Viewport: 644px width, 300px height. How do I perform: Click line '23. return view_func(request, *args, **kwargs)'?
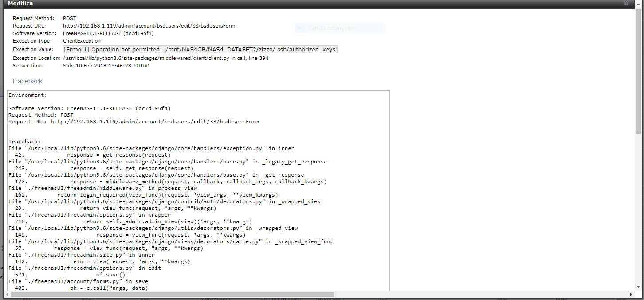pyautogui.click(x=115, y=208)
